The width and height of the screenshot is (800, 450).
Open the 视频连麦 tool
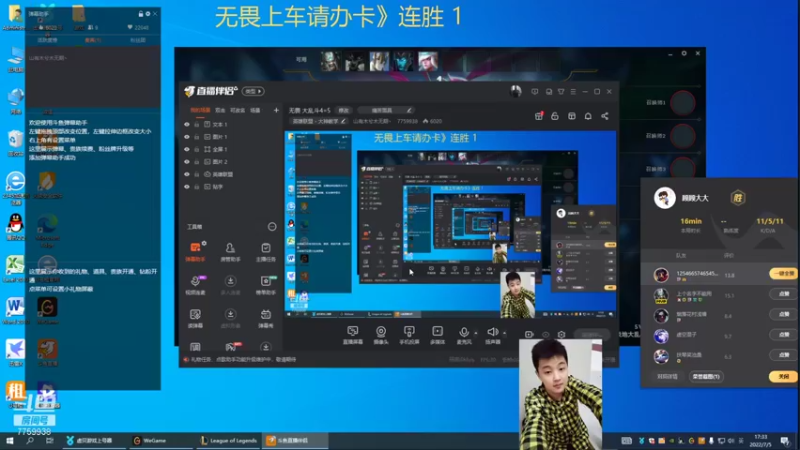coord(195,285)
